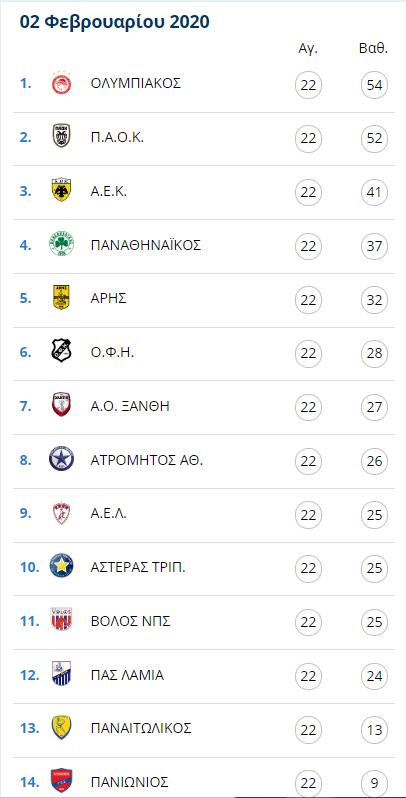Select the yellow A.E.K. emblem
The width and height of the screenshot is (406, 798).
pyautogui.click(x=62, y=191)
